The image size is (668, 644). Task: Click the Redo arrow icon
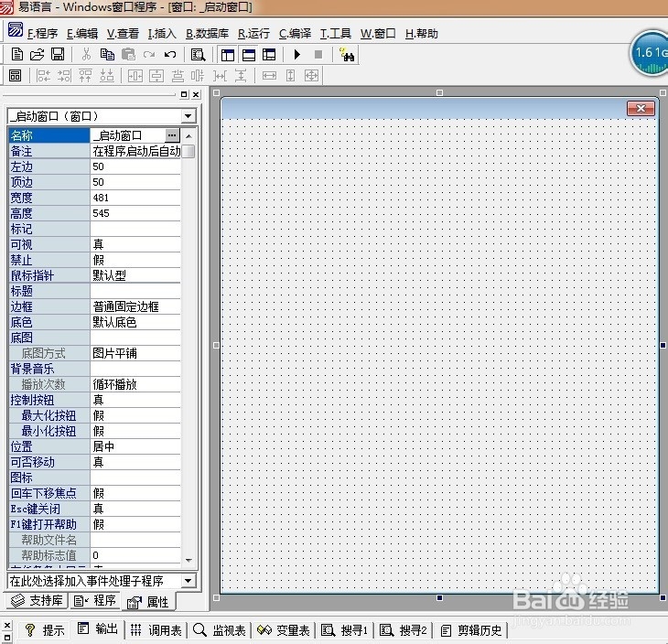[149, 55]
